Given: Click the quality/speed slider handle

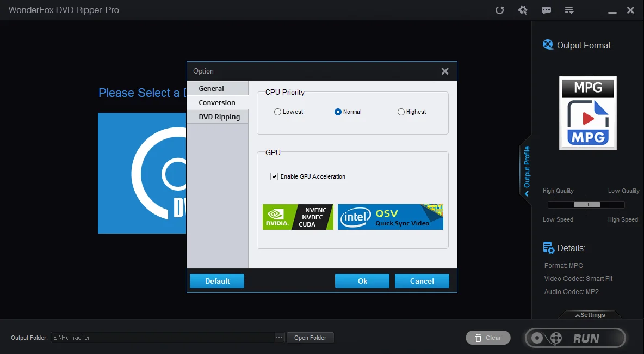Looking at the screenshot, I should (587, 205).
